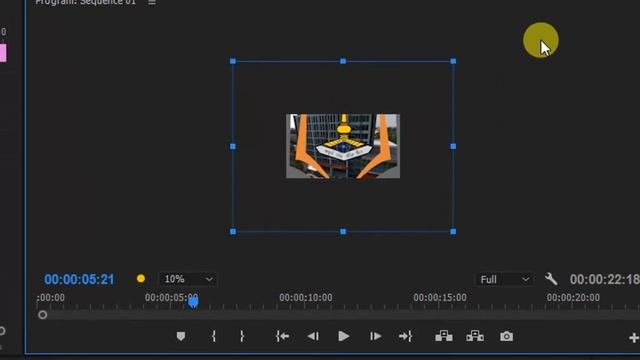Set the Mark In point
The width and height of the screenshot is (640, 360).
pyautogui.click(x=213, y=336)
